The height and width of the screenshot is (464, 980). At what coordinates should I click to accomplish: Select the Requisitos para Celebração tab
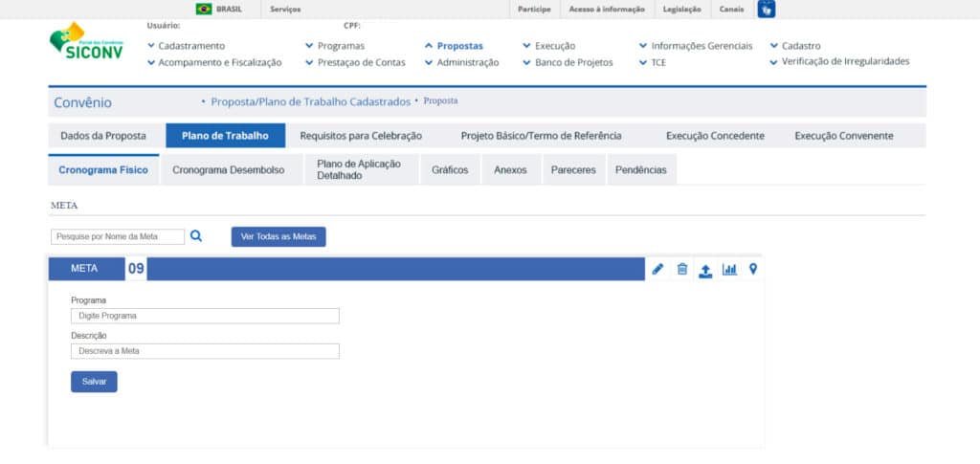[361, 136]
